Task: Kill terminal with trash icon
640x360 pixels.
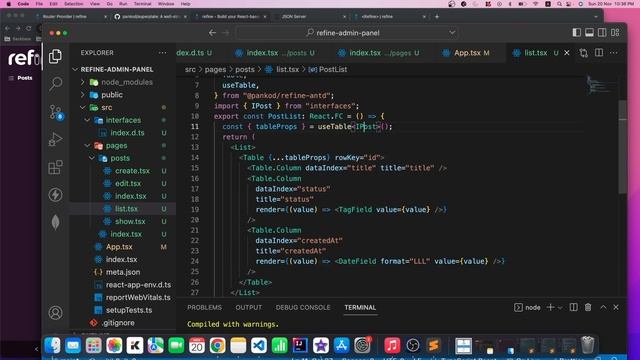Action: click(x=588, y=307)
